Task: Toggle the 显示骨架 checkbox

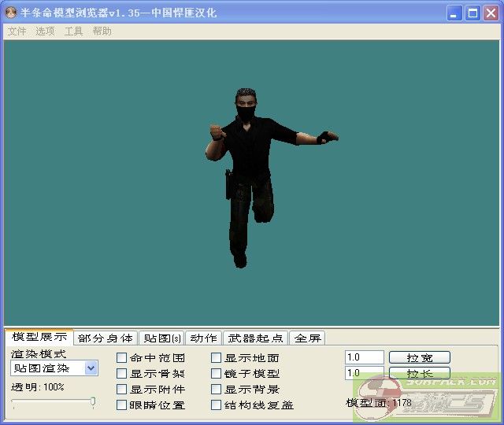Action: click(122, 374)
